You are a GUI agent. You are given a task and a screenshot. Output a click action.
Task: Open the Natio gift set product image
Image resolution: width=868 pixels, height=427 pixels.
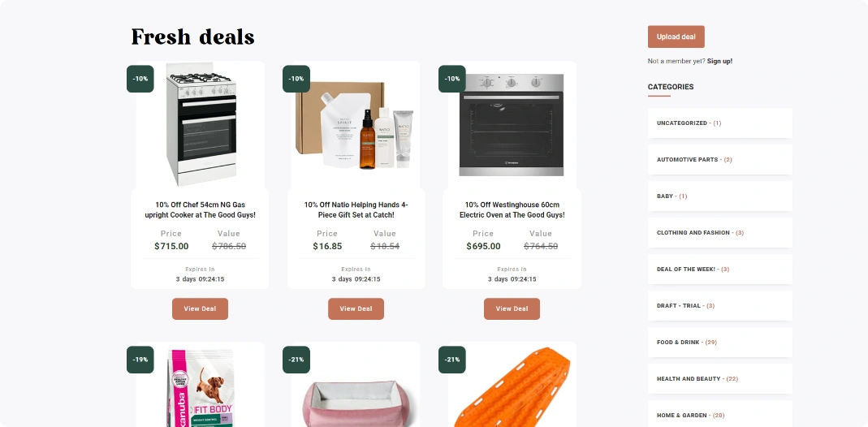pyautogui.click(x=356, y=124)
